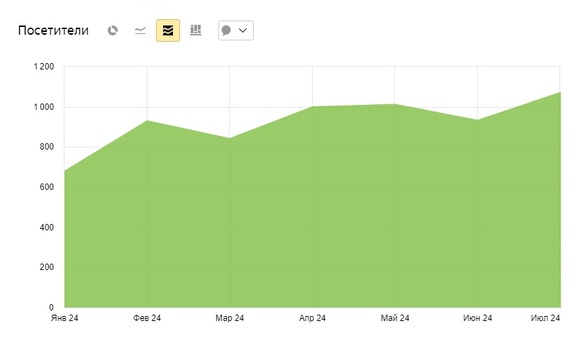
Task: Click the Июл 24 axis label
Action: coord(545,318)
